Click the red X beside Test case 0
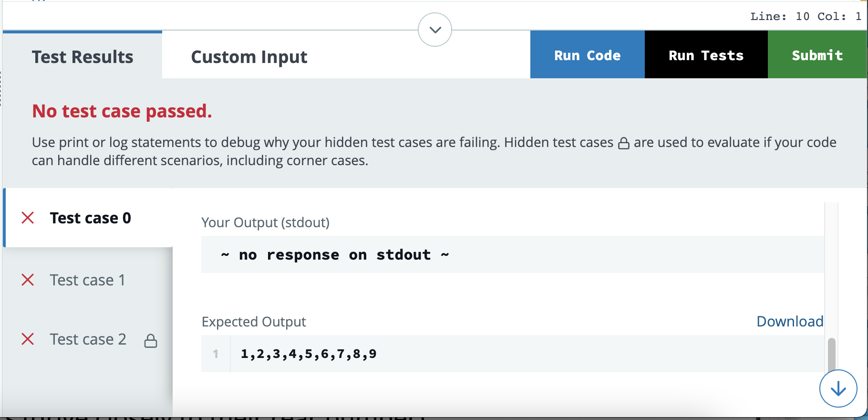This screenshot has height=420, width=868. [x=28, y=218]
